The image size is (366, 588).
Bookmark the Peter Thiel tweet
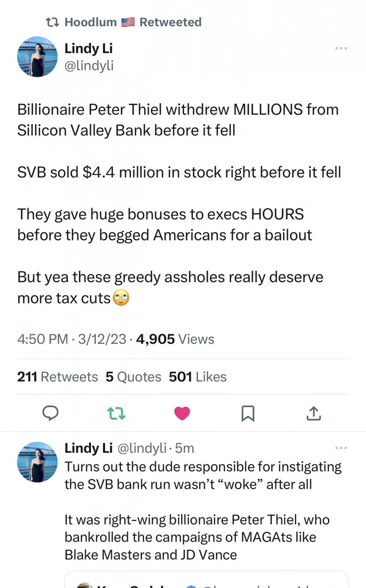[x=248, y=413]
